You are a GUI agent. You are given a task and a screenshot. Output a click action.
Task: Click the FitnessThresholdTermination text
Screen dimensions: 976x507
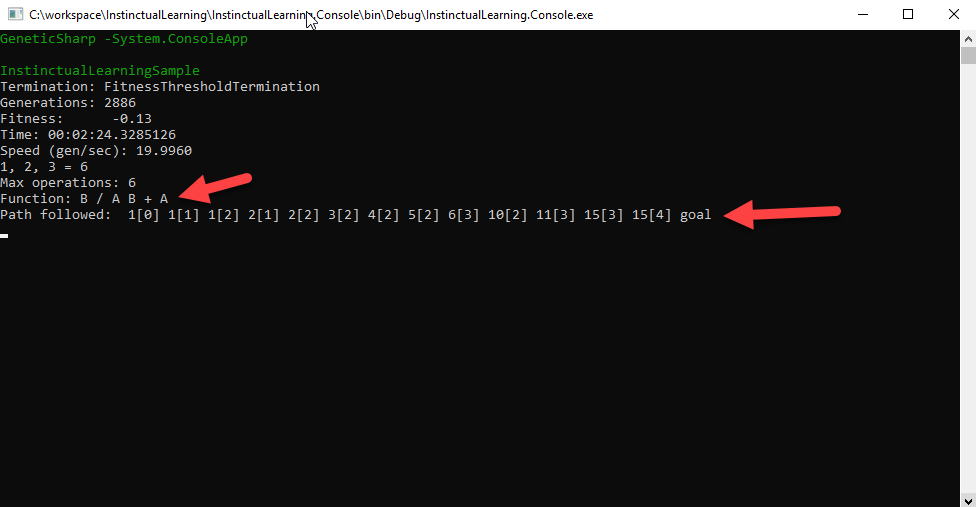click(x=212, y=86)
